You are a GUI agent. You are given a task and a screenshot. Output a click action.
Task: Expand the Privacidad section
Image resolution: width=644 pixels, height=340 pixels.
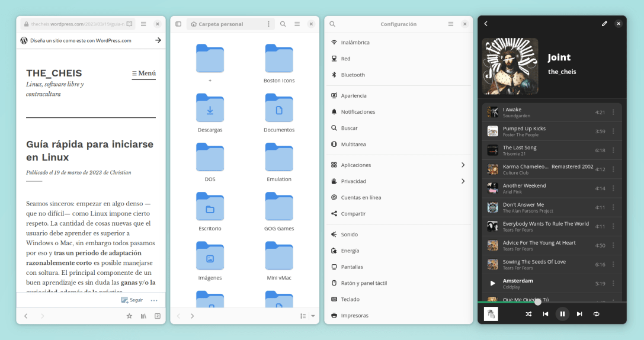tap(398, 181)
